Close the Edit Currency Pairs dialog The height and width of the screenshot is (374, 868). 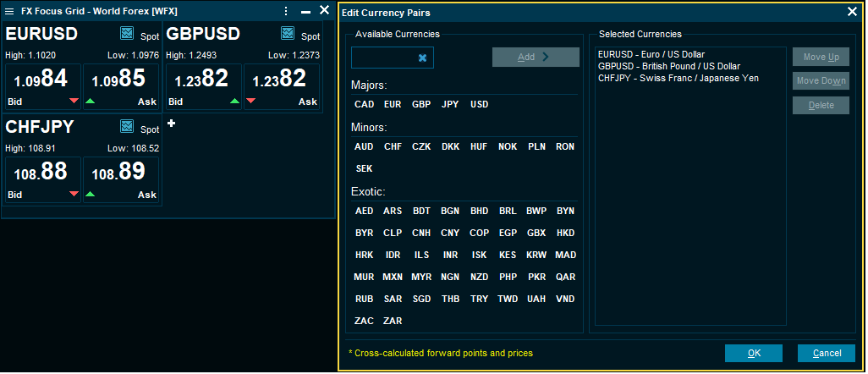(852, 12)
